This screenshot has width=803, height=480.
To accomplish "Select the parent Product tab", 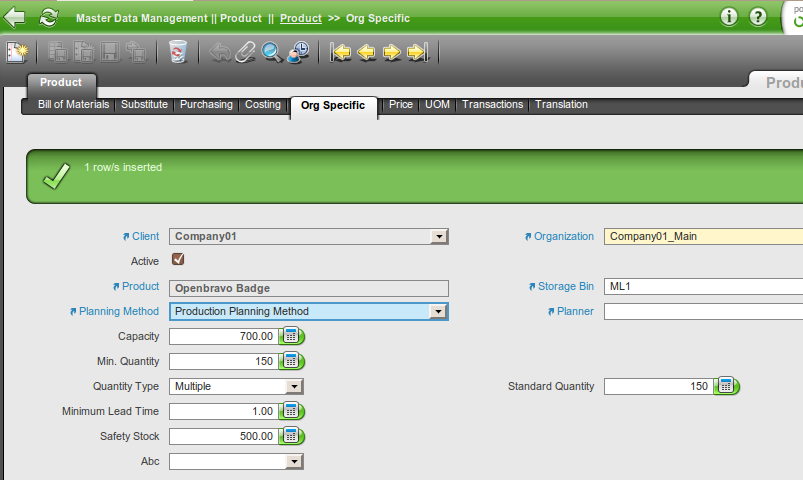I will [61, 82].
